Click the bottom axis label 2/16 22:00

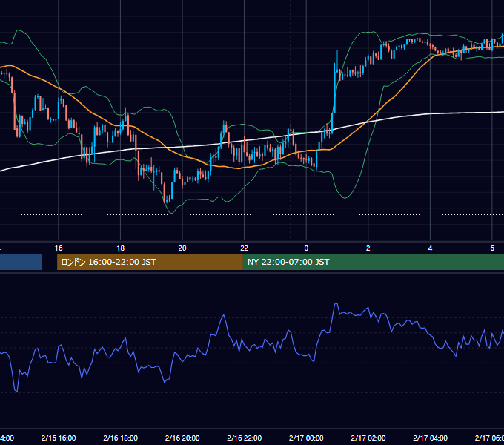click(245, 438)
